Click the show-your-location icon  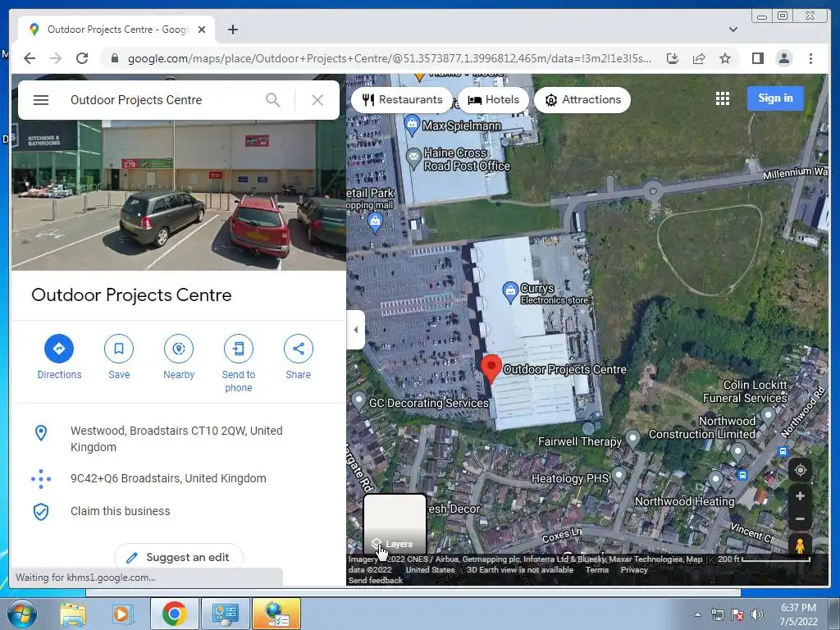point(800,470)
